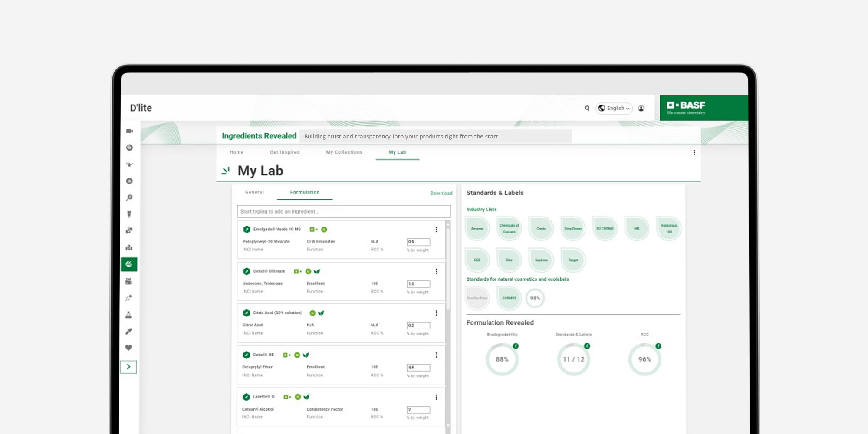Viewport: 868px width, 434px height.
Task: Switch to Get Inspired tab
Action: 285,152
